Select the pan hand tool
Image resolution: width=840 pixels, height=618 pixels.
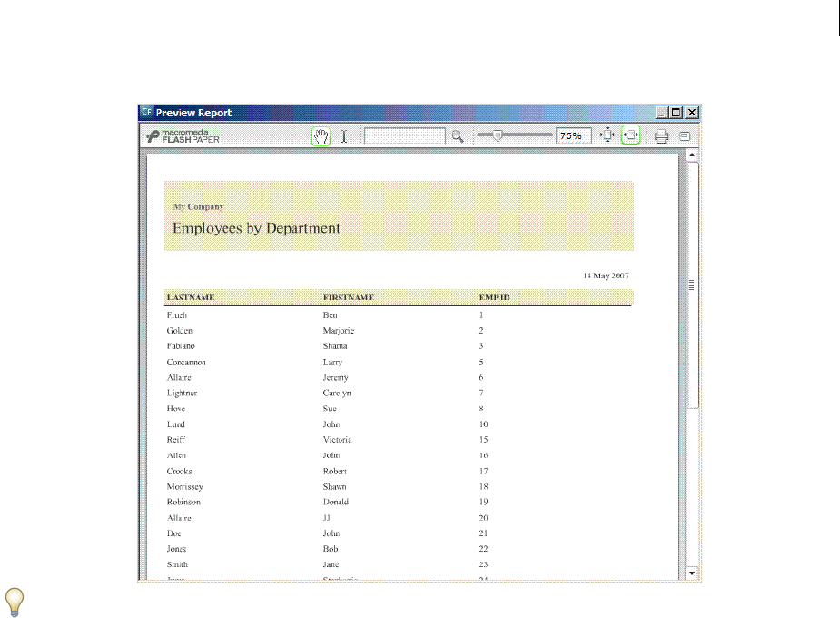(321, 136)
